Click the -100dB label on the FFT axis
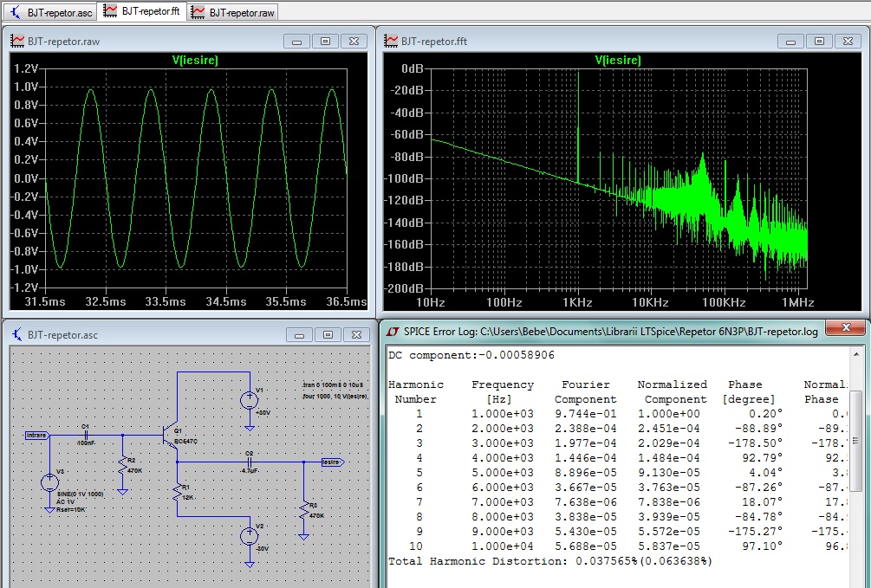 (x=404, y=178)
